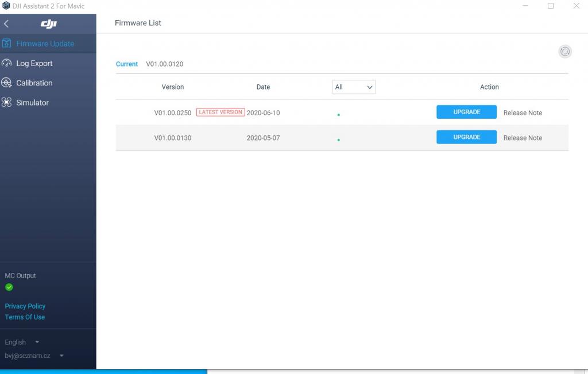Open the Privacy Policy link

[25, 306]
